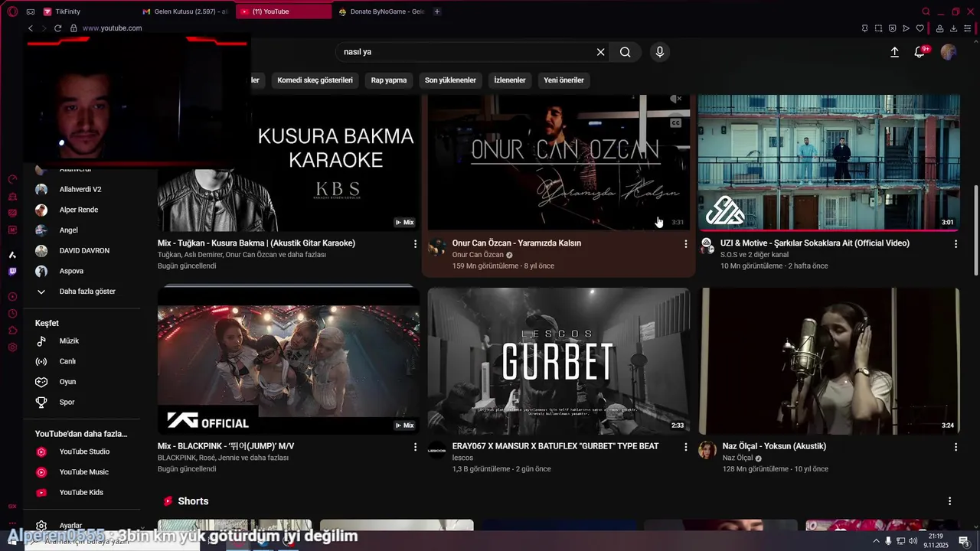Click the browser back arrow
The width and height of the screenshot is (980, 551).
click(31, 28)
